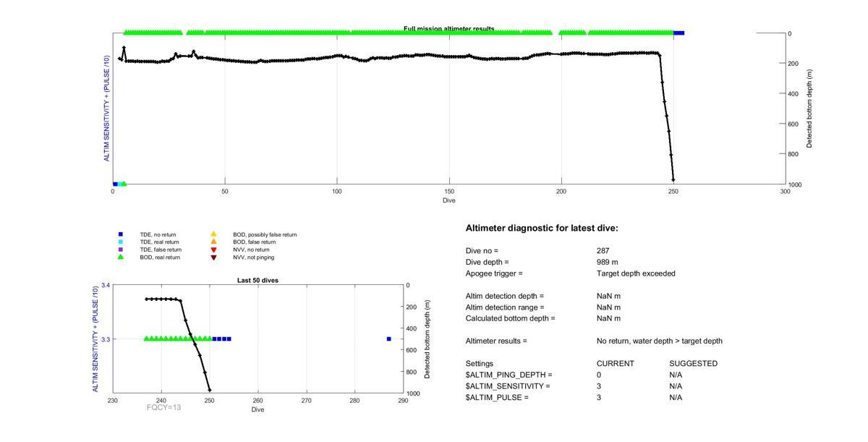Click the 'Settings' column header

480,363
